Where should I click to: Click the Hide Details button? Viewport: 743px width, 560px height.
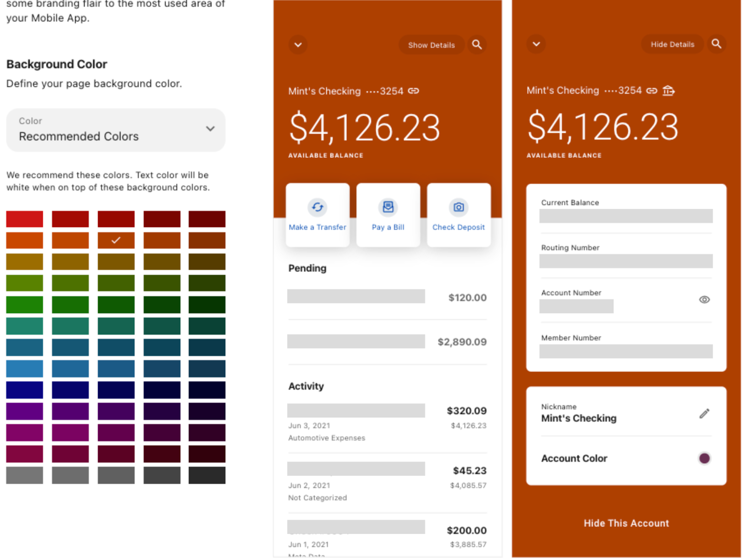tap(672, 44)
